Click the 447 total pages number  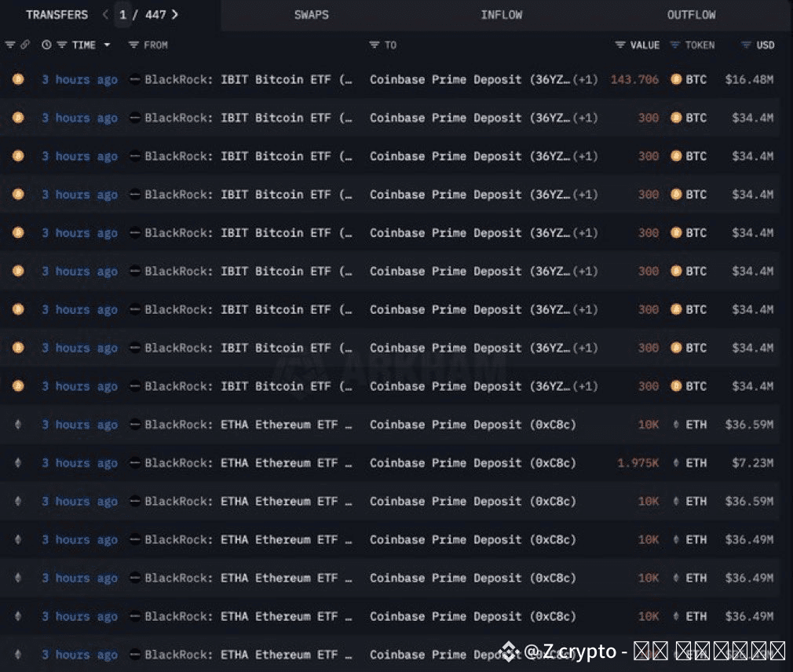click(x=155, y=15)
